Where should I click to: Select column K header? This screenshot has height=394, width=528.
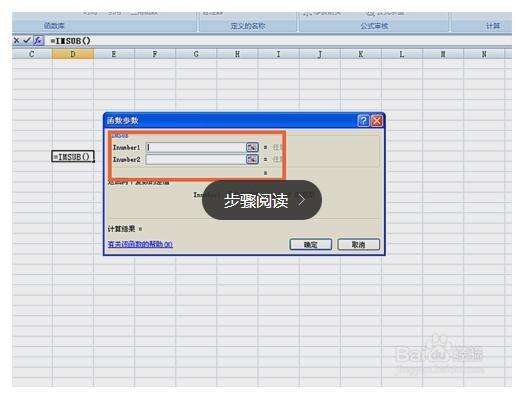coord(361,54)
